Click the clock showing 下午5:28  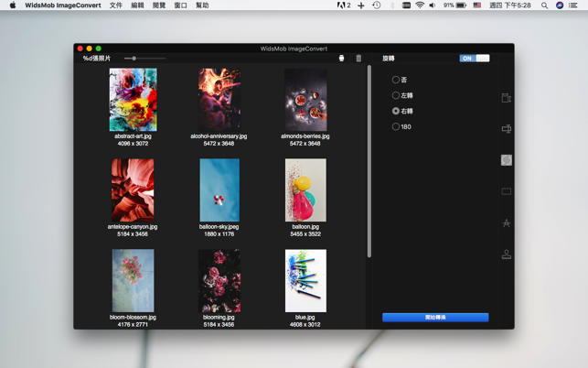pos(510,5)
